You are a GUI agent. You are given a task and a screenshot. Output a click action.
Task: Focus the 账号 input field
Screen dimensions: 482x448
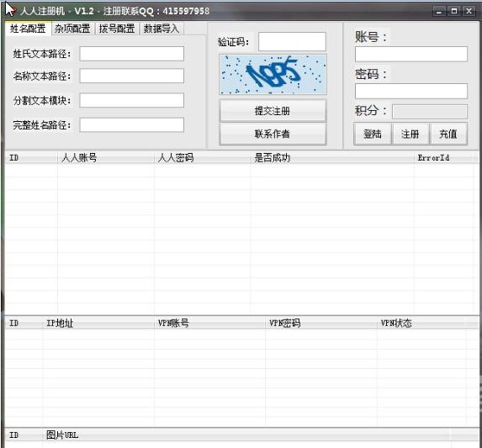(411, 54)
